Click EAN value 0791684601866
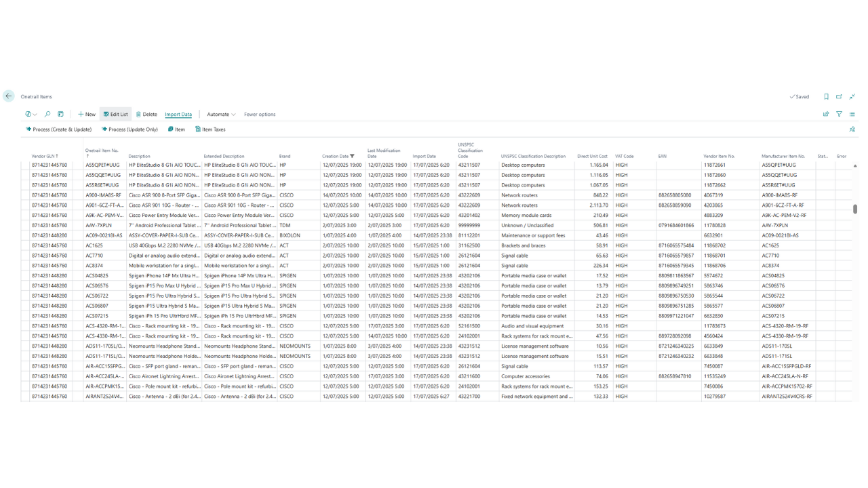The image size is (868, 488). (x=676, y=226)
